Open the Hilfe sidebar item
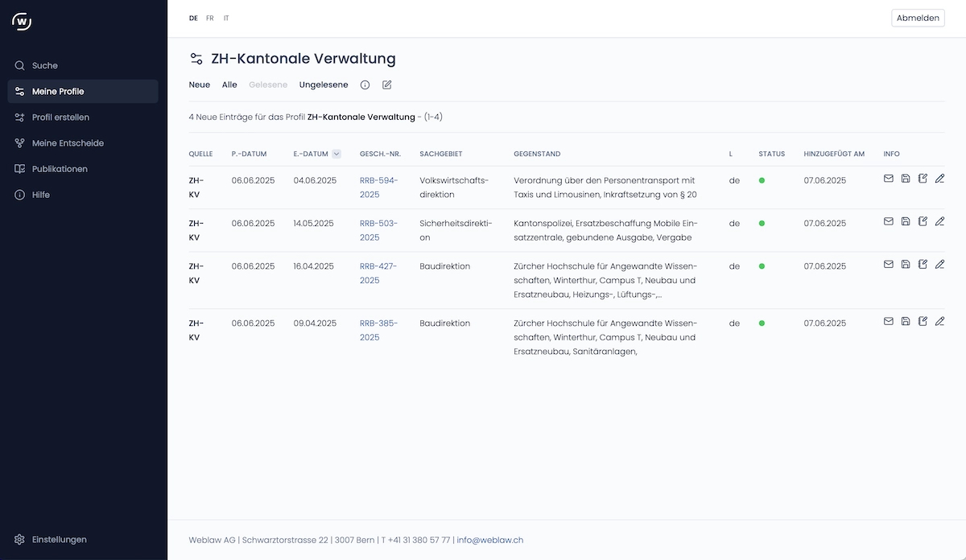 [x=83, y=195]
